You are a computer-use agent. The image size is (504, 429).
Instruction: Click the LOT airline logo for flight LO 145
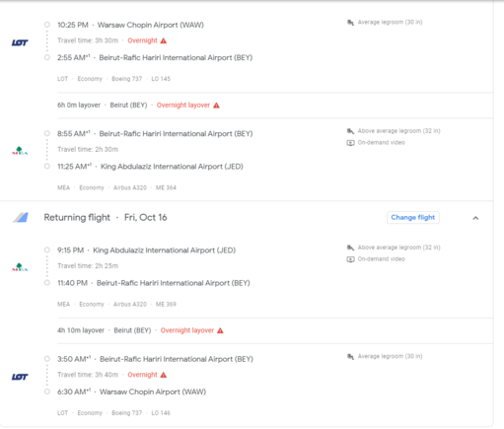coord(20,42)
